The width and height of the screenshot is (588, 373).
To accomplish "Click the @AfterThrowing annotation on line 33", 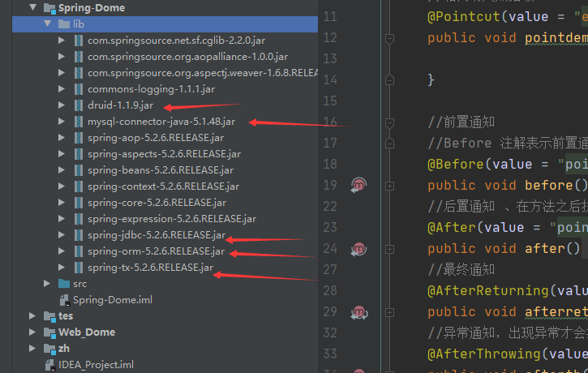I will pos(484,354).
